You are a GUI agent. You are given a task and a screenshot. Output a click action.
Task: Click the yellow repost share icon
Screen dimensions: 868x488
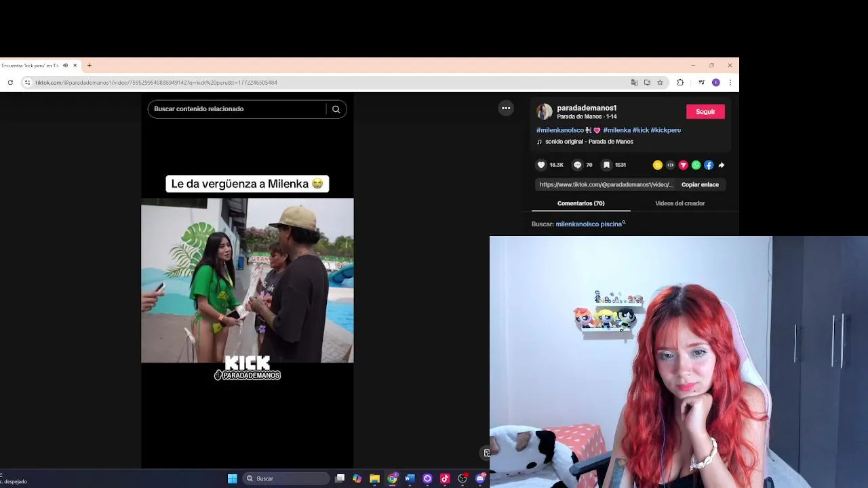coord(657,165)
